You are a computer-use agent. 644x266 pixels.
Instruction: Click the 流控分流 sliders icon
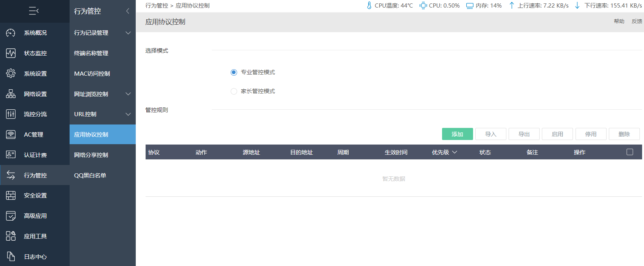(11, 114)
